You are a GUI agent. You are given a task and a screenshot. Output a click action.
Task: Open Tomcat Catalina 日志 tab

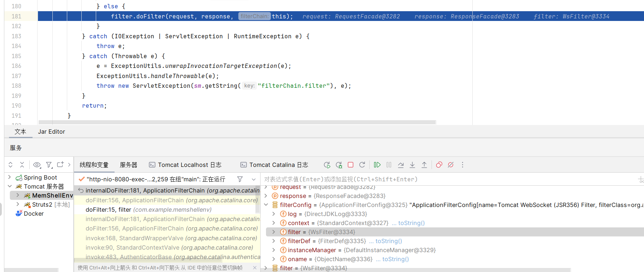pyautogui.click(x=274, y=165)
